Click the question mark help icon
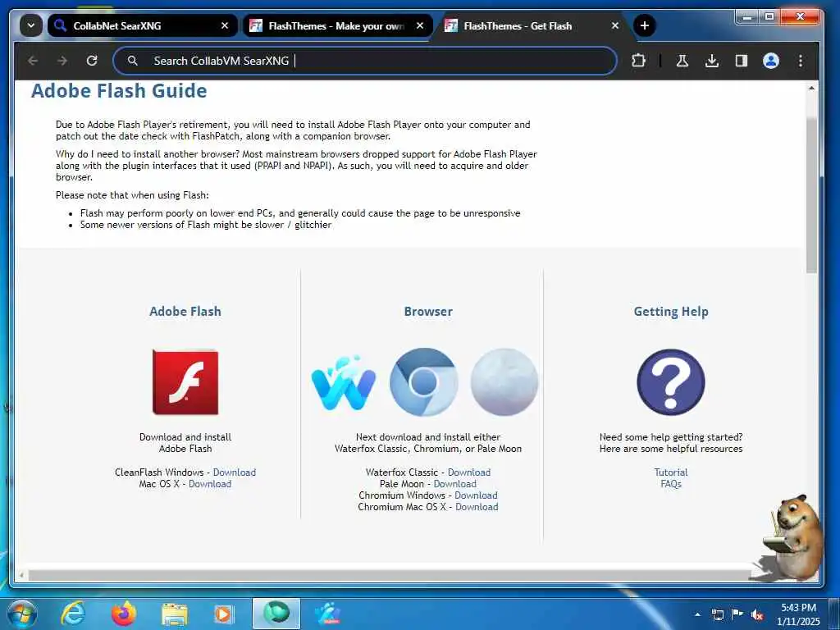 click(x=671, y=382)
